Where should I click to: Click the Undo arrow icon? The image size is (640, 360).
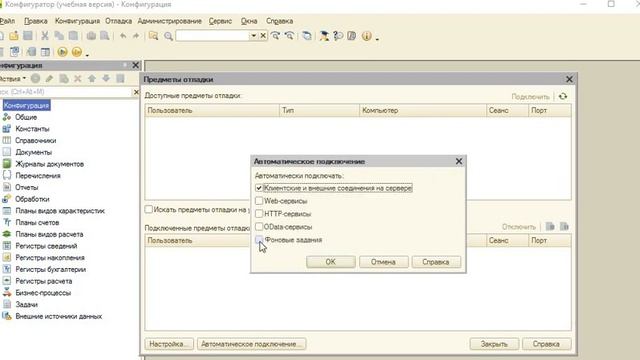tap(123, 36)
